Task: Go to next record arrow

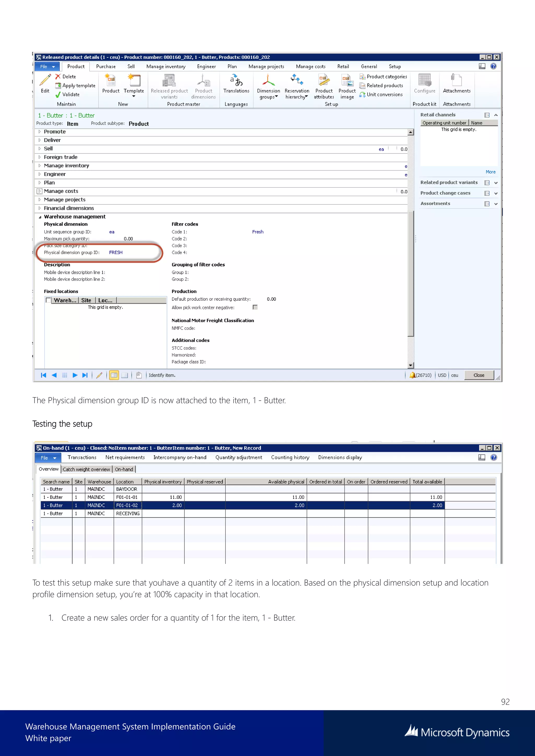Action: coord(75,375)
